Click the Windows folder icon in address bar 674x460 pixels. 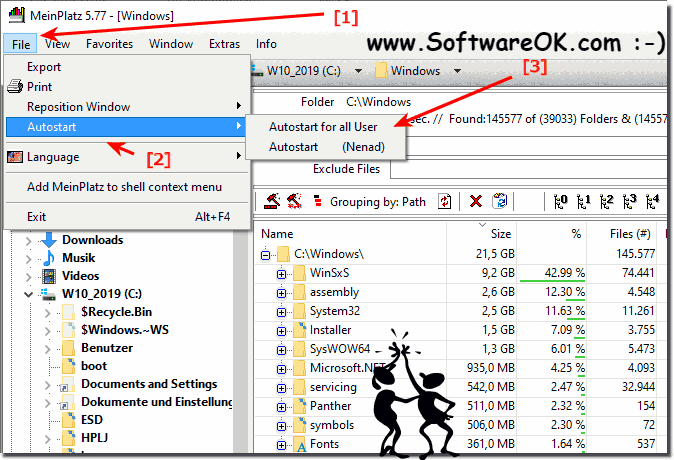coord(381,70)
